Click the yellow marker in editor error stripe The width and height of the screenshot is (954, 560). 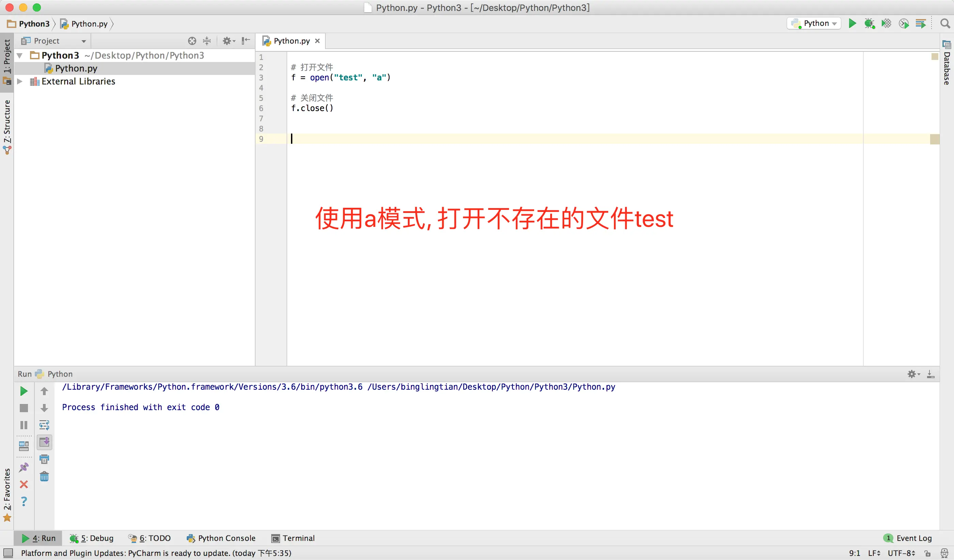934,139
